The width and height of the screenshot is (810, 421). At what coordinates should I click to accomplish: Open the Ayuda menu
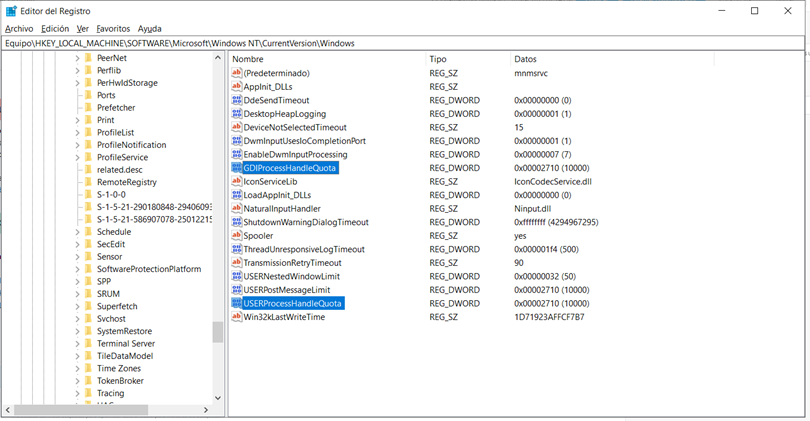click(x=150, y=29)
